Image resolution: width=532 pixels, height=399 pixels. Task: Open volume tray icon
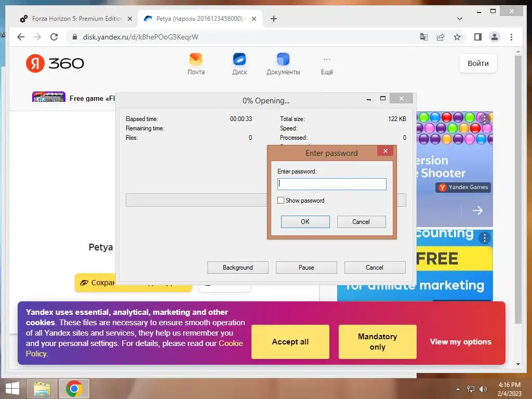(x=483, y=389)
